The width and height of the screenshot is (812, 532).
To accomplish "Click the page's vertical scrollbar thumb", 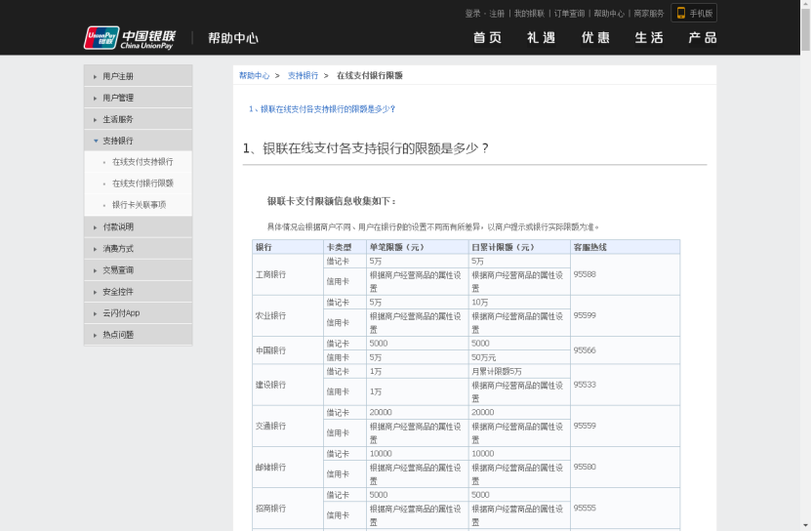I will (806, 29).
